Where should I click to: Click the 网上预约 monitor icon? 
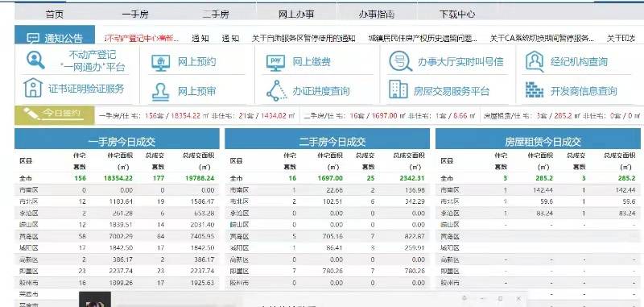point(160,63)
